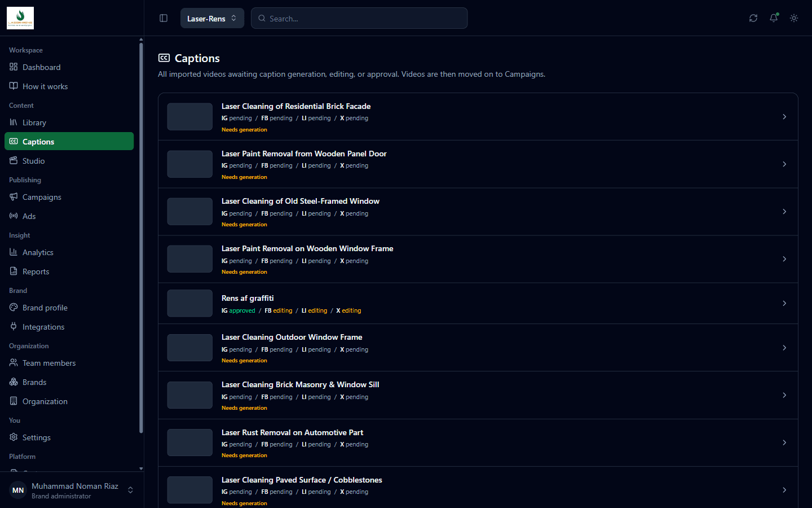The height and width of the screenshot is (508, 812).
Task: Open the How it works page
Action: point(69,86)
